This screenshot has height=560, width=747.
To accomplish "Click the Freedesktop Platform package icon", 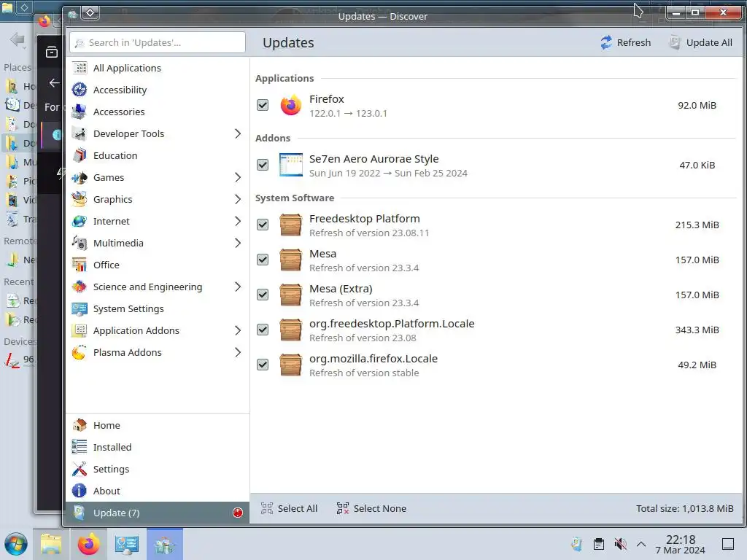I will click(x=290, y=225).
